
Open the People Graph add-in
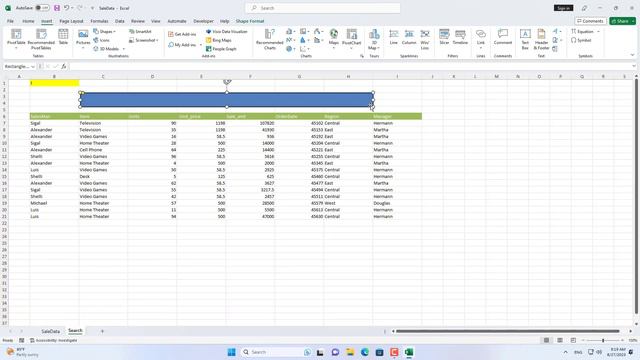pos(221,49)
